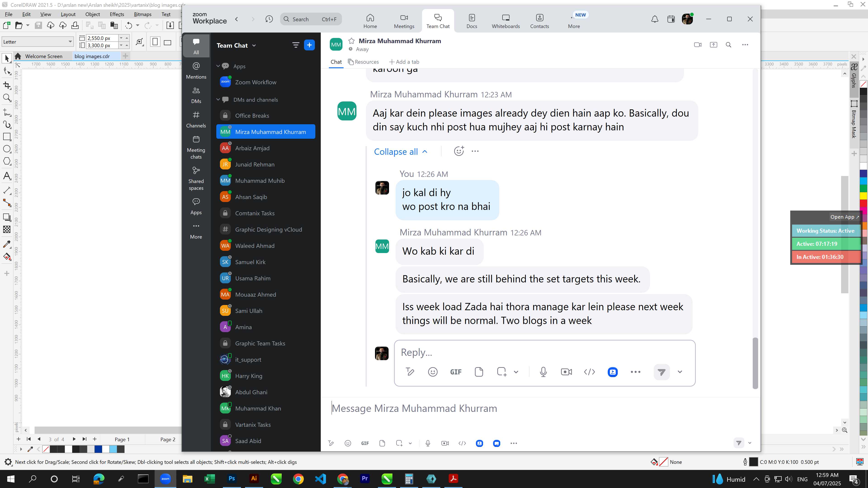This screenshot has height=488, width=868.
Task: Click the new chat plus button
Action: coord(309,45)
